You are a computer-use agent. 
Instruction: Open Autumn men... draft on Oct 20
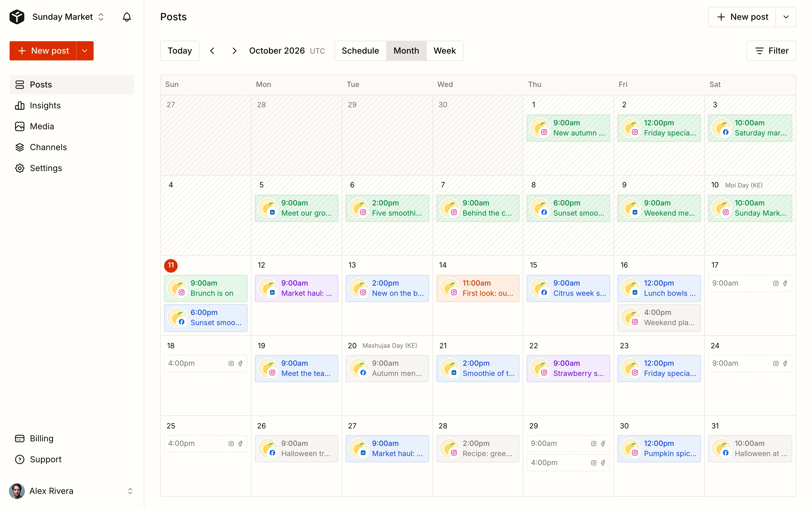coord(387,369)
